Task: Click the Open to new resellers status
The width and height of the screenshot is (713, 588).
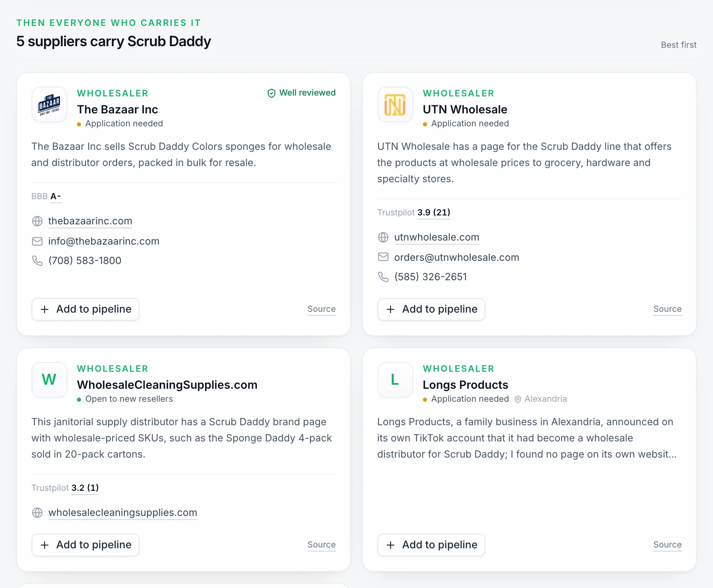Action: point(125,399)
